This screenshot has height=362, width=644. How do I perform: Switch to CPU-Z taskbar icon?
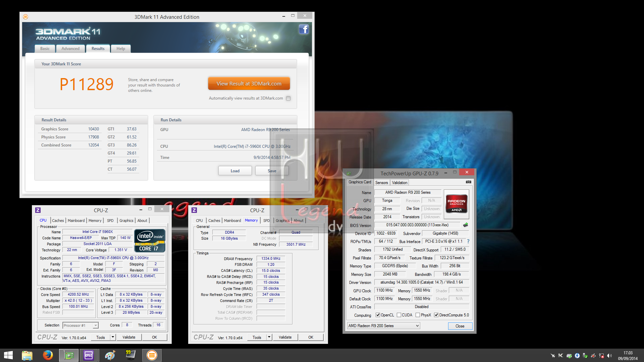click(89, 355)
